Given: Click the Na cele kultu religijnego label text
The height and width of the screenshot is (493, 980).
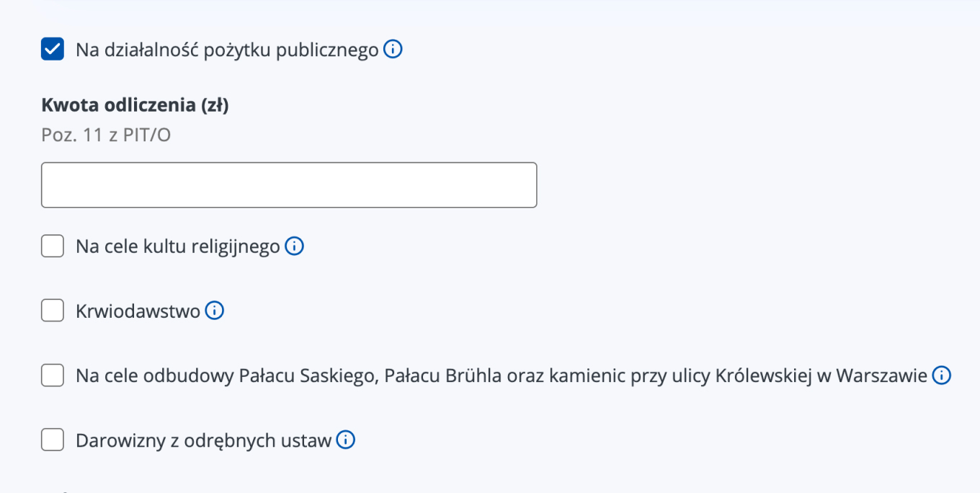Looking at the screenshot, I should [178, 247].
